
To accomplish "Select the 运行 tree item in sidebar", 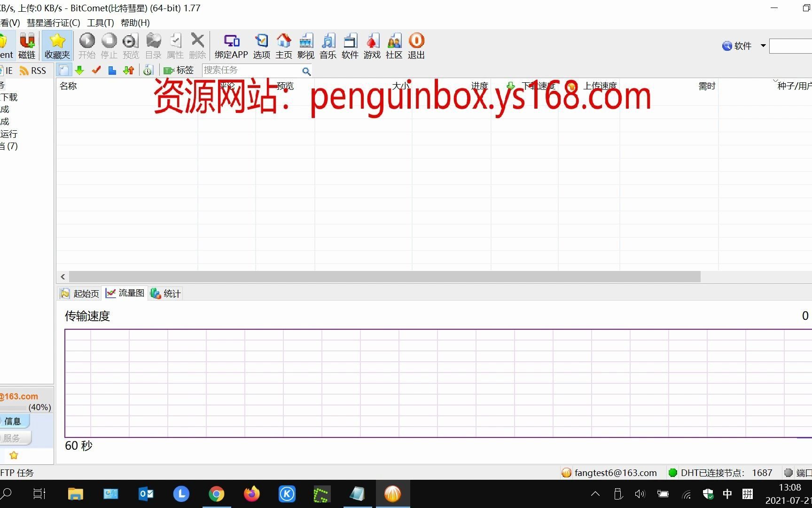I will pyautogui.click(x=8, y=134).
